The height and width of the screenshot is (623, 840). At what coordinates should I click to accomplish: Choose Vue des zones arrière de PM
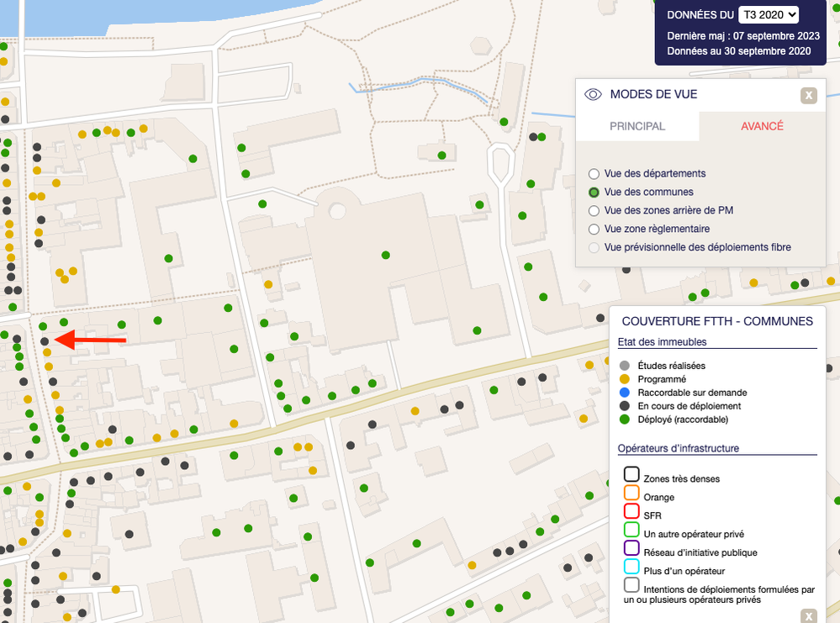[x=594, y=211]
